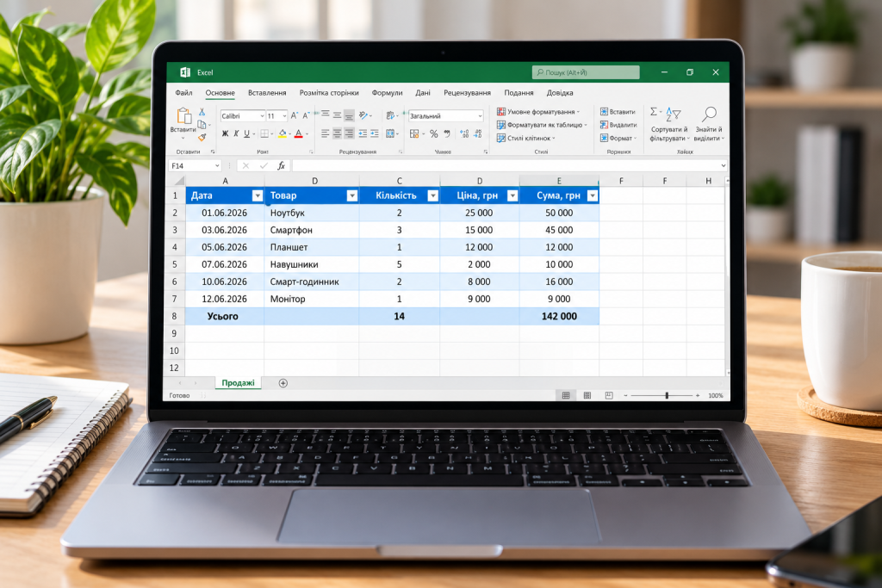This screenshot has height=588, width=882.
Task: Click Форматувати як таблицю button
Action: click(542, 125)
